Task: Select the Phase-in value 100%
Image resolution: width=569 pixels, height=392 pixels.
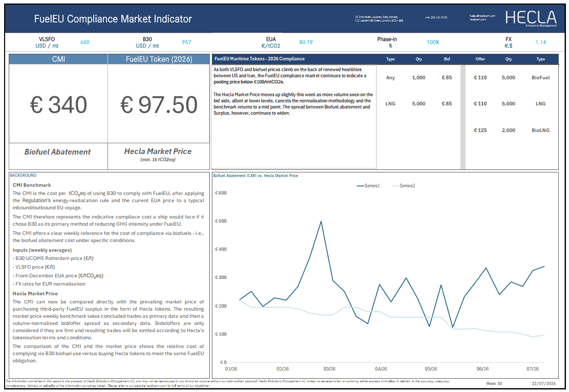Action: [433, 42]
